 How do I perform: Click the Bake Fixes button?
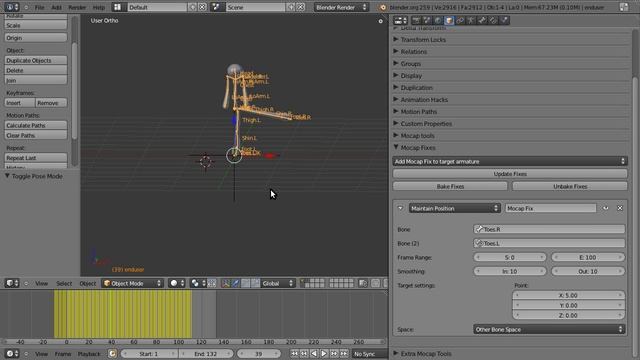click(x=450, y=186)
